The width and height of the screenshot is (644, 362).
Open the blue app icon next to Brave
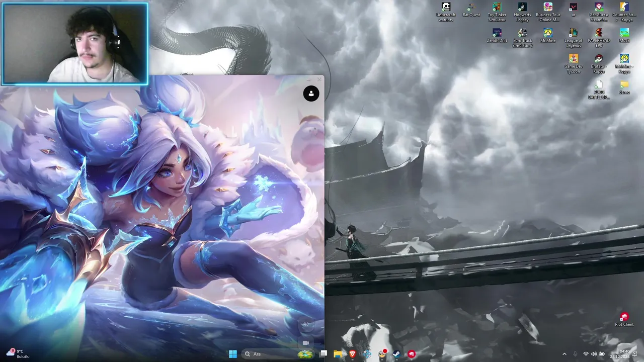(367, 354)
